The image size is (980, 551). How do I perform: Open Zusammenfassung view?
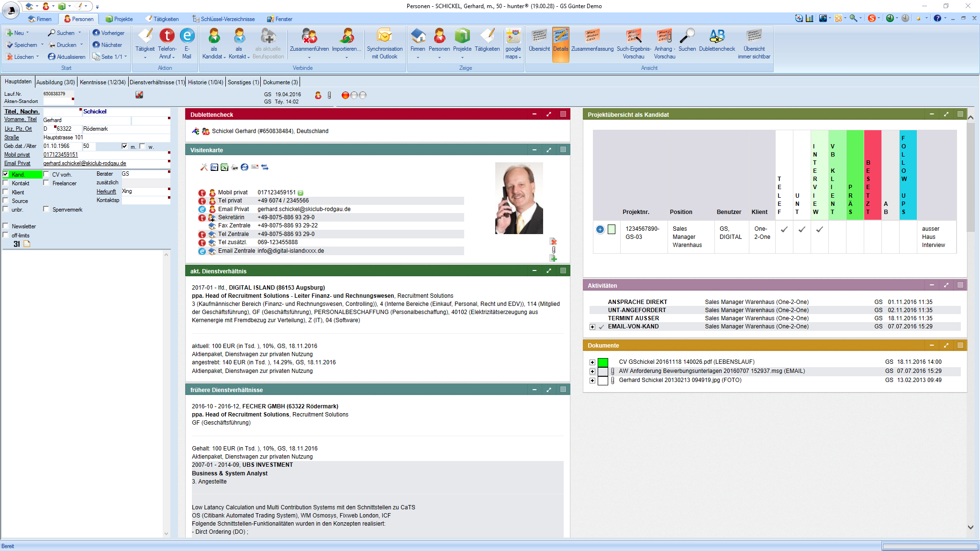[x=592, y=40]
